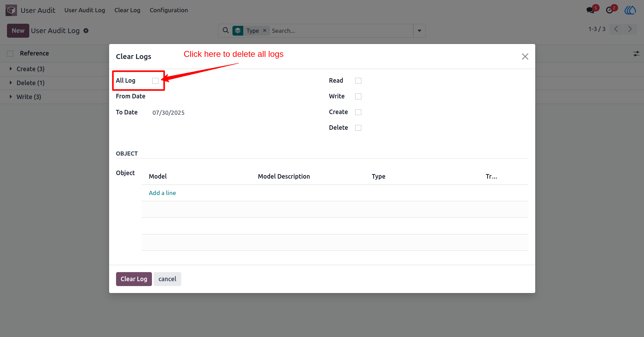Open the gear settings next to User Audit Log
The height and width of the screenshot is (337, 644).
point(86,31)
